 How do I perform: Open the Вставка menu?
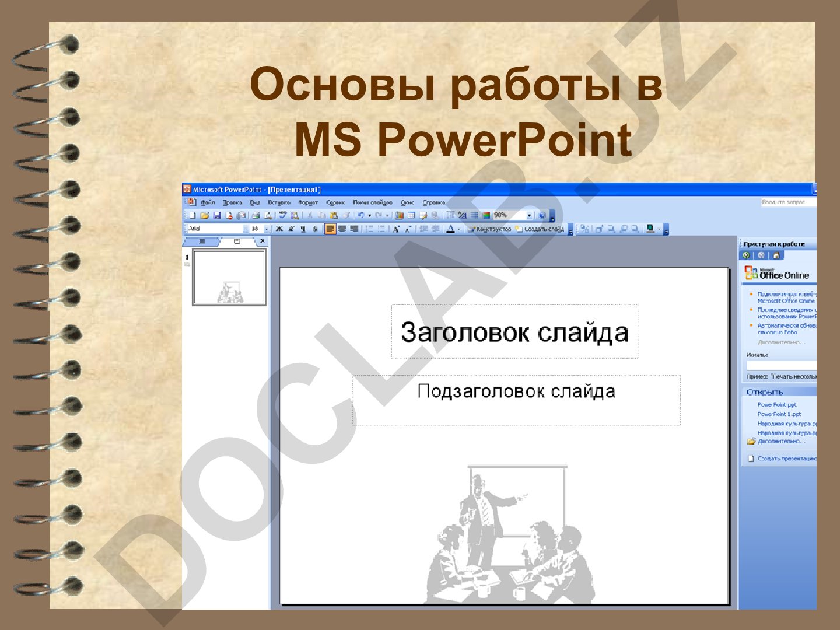(279, 202)
